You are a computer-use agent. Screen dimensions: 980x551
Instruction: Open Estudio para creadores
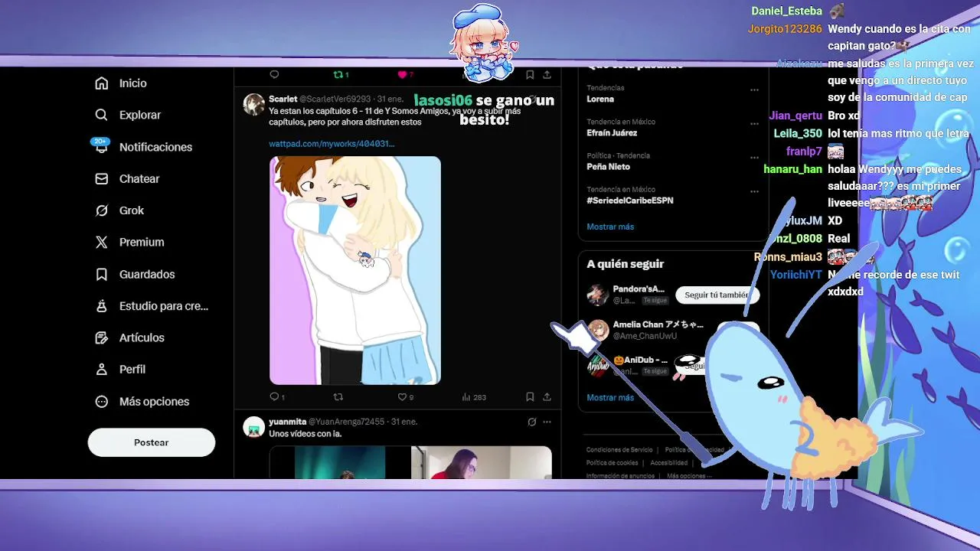pyautogui.click(x=152, y=306)
